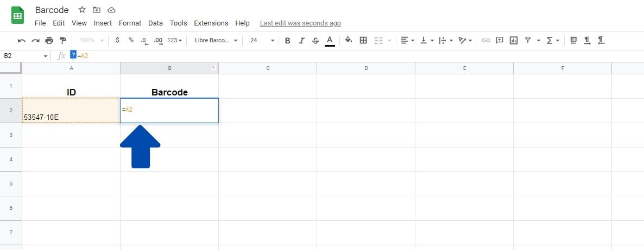Screen dimensions: 644x250
Task: Open the Tools menu
Action: pos(178,23)
